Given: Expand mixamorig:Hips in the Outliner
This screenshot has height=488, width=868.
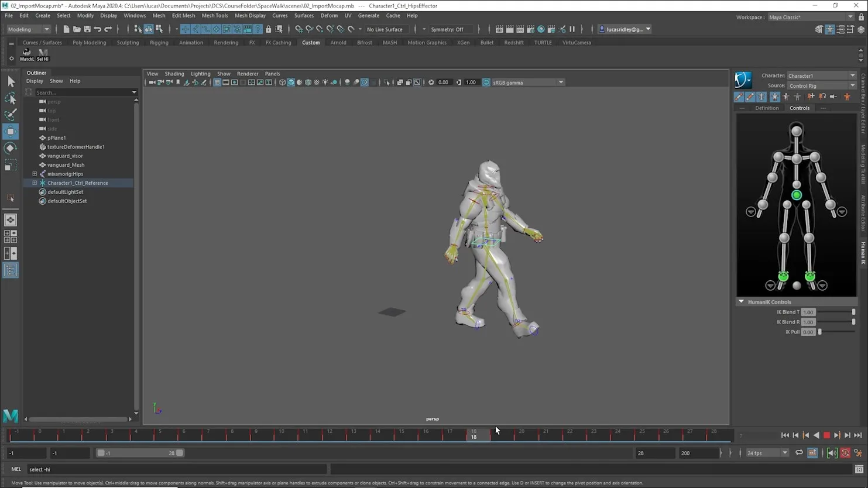Looking at the screenshot, I should point(35,174).
